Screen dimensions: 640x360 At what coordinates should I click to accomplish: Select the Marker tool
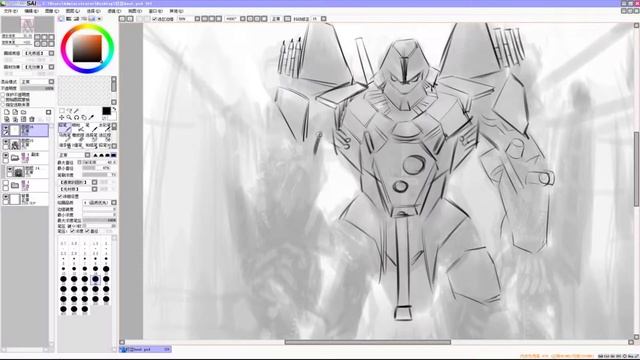(x=64, y=137)
